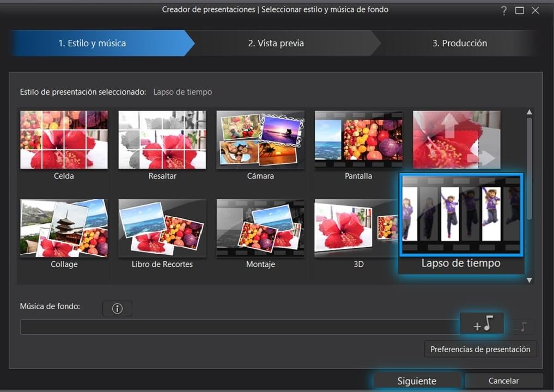
Task: Select the motion style thumbnail with arrows
Action: [x=457, y=140]
